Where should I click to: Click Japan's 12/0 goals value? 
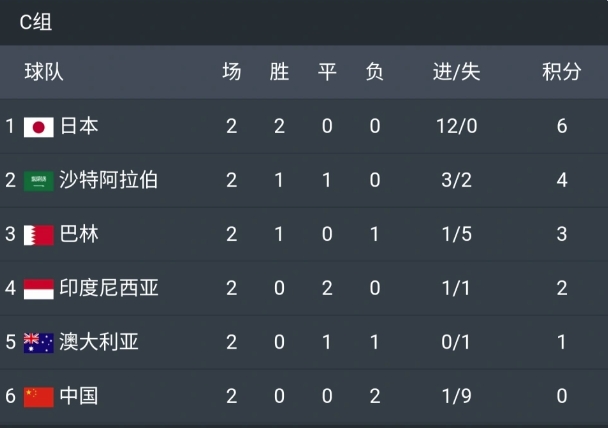pyautogui.click(x=456, y=127)
